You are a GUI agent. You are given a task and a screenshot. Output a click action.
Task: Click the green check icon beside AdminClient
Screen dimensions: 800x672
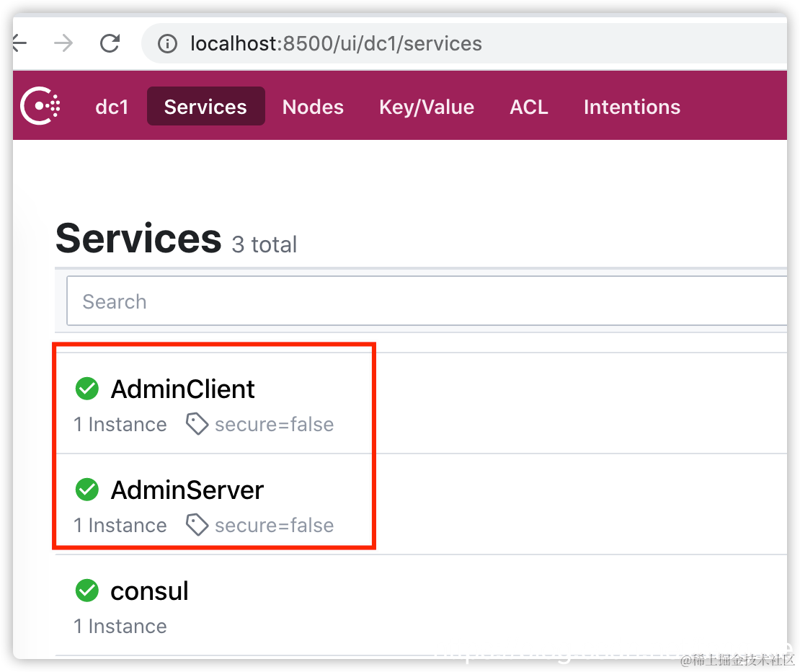(87, 389)
